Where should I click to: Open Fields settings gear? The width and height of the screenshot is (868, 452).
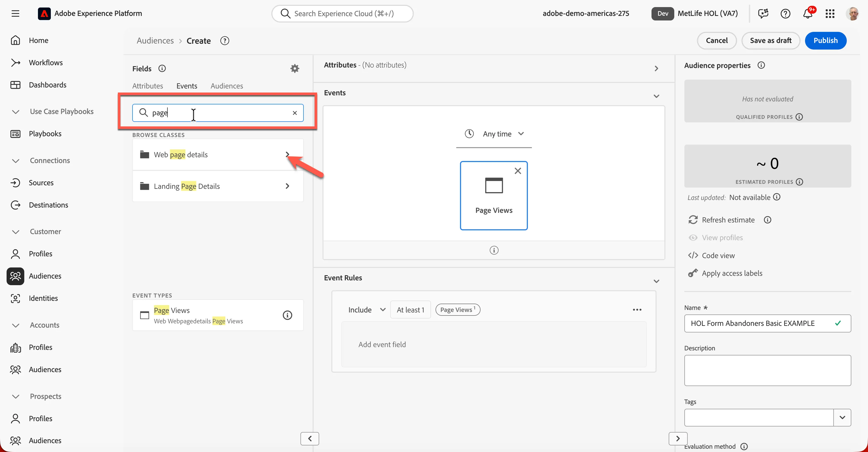(294, 68)
